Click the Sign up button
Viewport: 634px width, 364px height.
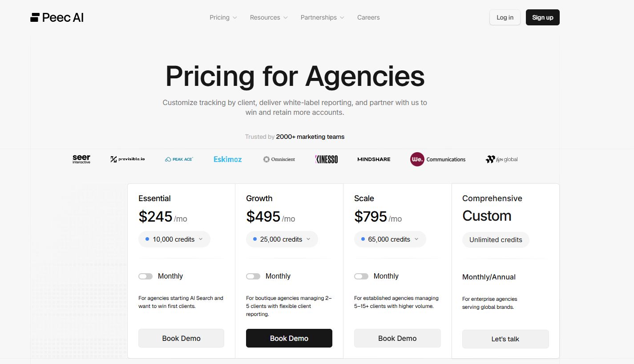[x=542, y=18]
